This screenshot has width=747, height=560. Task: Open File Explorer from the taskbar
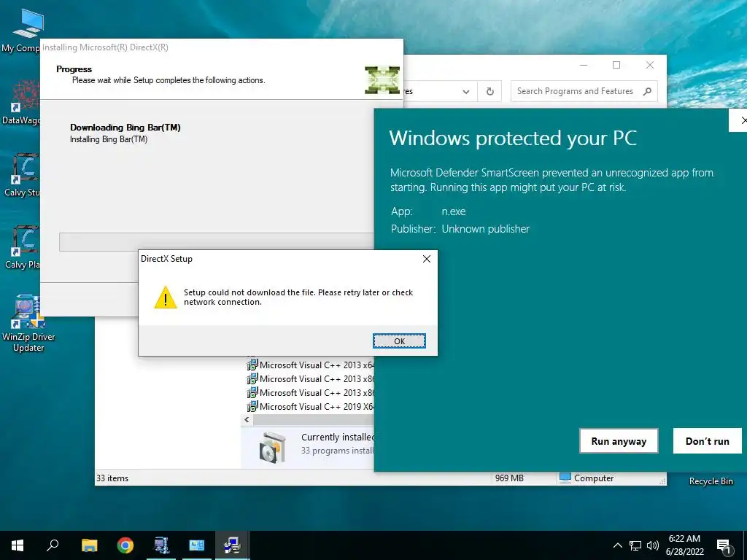(89, 545)
